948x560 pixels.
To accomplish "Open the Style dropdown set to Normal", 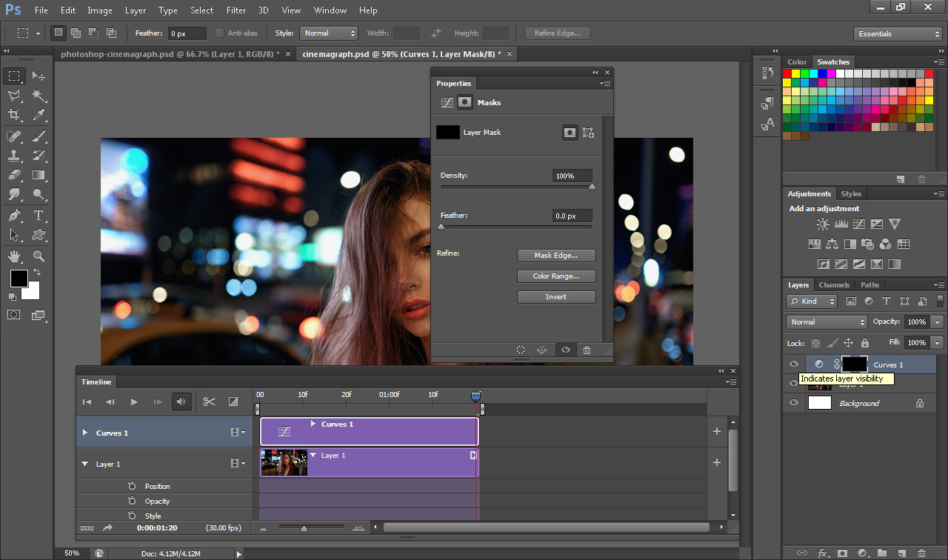I will pyautogui.click(x=329, y=33).
